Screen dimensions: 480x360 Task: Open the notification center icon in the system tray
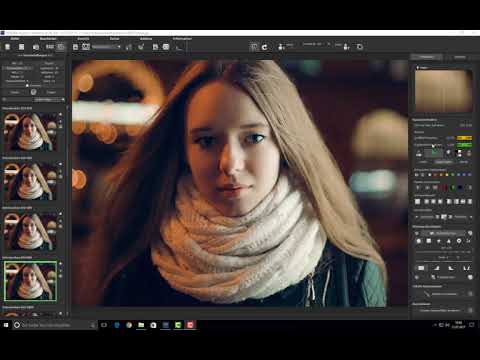472,325
